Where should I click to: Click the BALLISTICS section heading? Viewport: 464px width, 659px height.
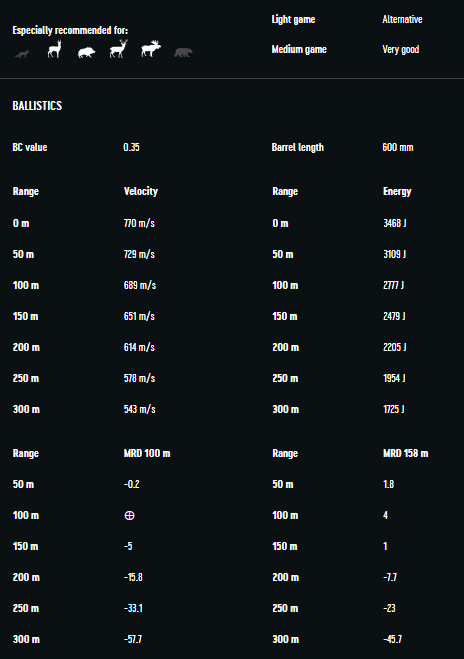[37, 105]
